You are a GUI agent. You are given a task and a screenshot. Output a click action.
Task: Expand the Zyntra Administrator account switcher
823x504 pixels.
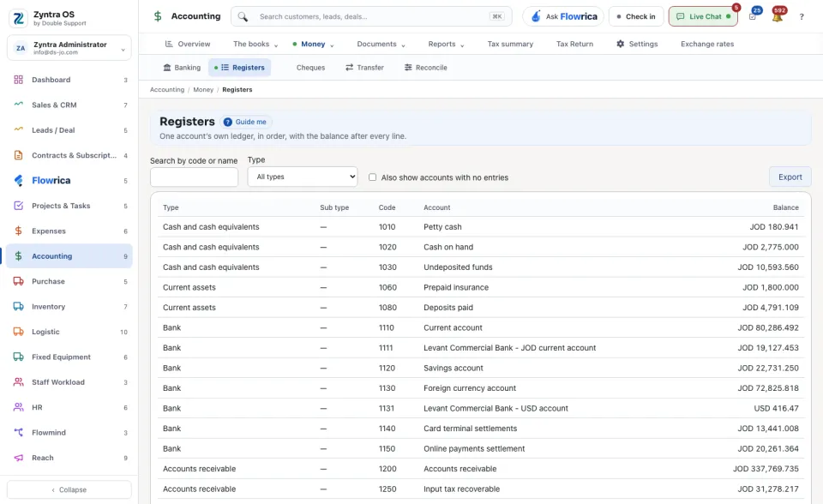point(69,48)
